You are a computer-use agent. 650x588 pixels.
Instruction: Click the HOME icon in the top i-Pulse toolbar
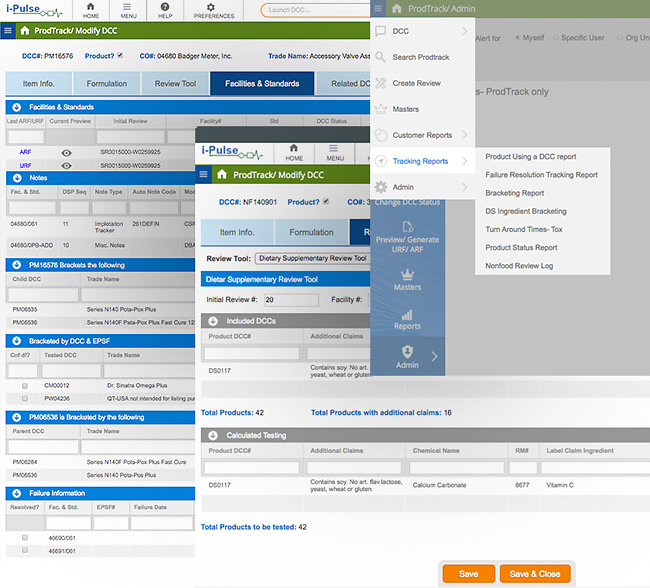(90, 6)
